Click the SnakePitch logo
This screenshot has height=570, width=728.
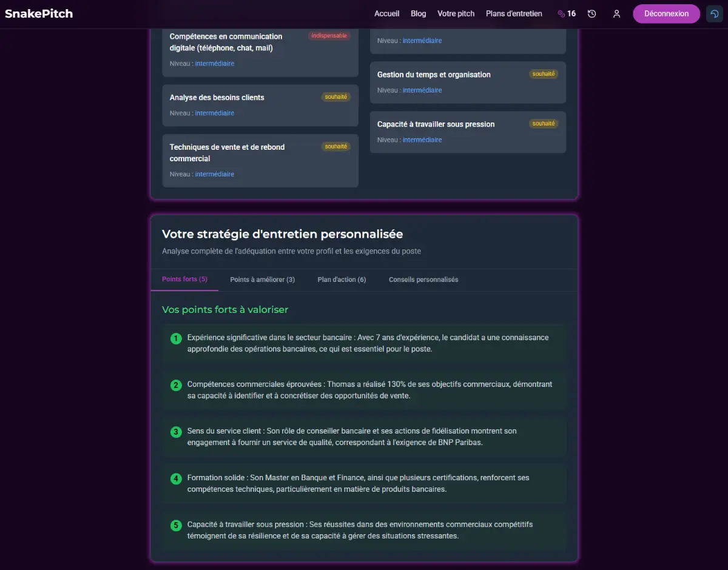click(39, 13)
